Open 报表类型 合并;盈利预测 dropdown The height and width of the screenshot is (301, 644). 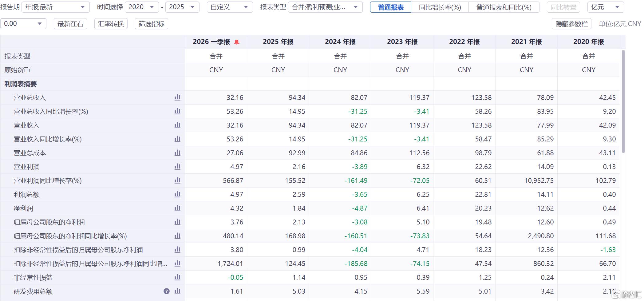[325, 7]
